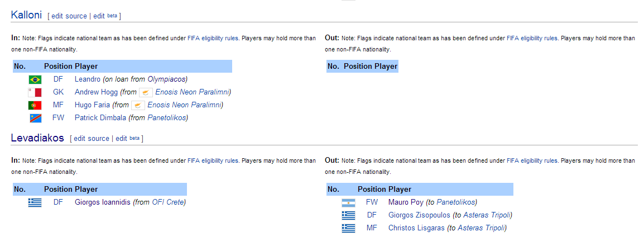Click the Argentina flag beside Mauro Poy
Image resolution: width=644 pixels, height=241 pixels.
coord(348,203)
